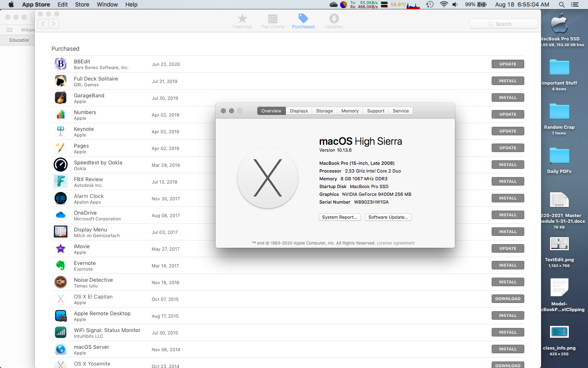Update iMovie
588x368 pixels.
point(508,249)
